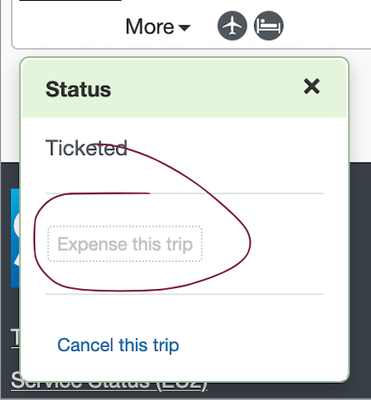Click the caret arrow beside More
This screenshot has width=371, height=400.
click(184, 28)
